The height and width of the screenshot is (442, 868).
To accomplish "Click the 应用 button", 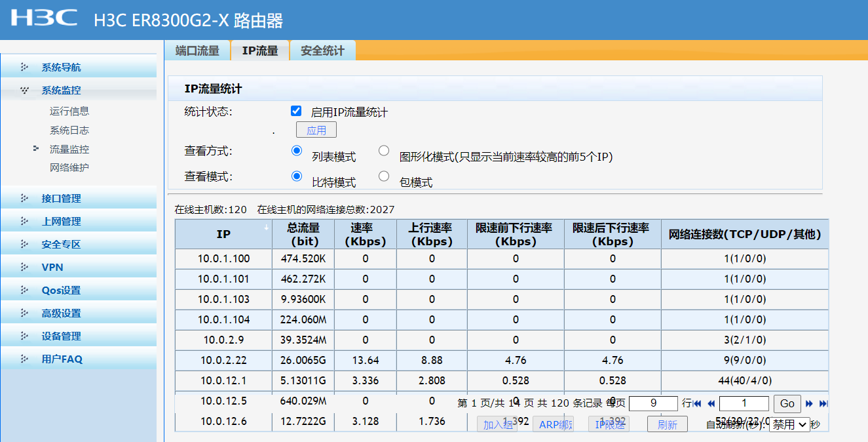I will click(x=316, y=130).
